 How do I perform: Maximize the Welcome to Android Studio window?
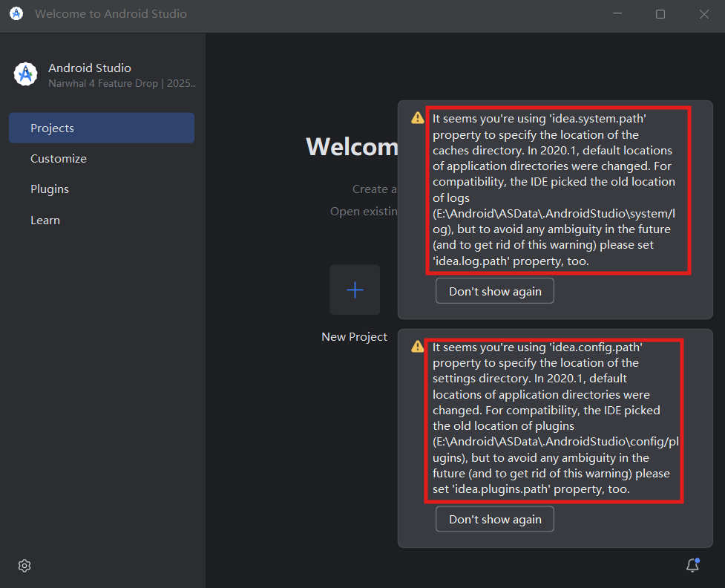(660, 14)
